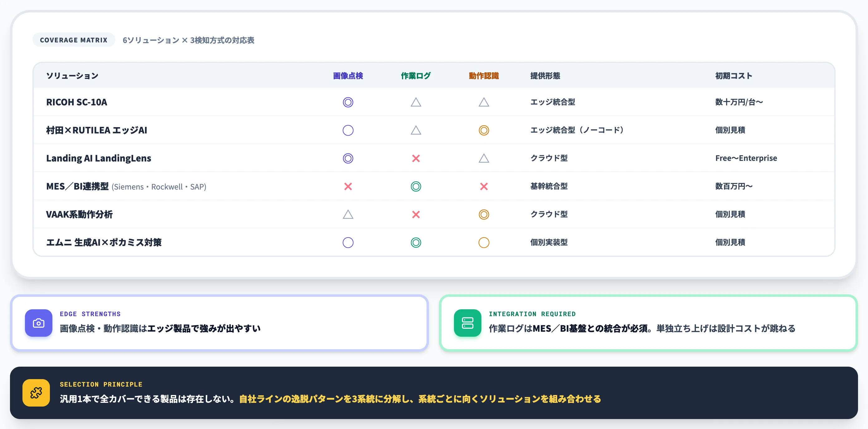Click the 個別実装型 delivery cell
The width and height of the screenshot is (868, 429).
(549, 242)
